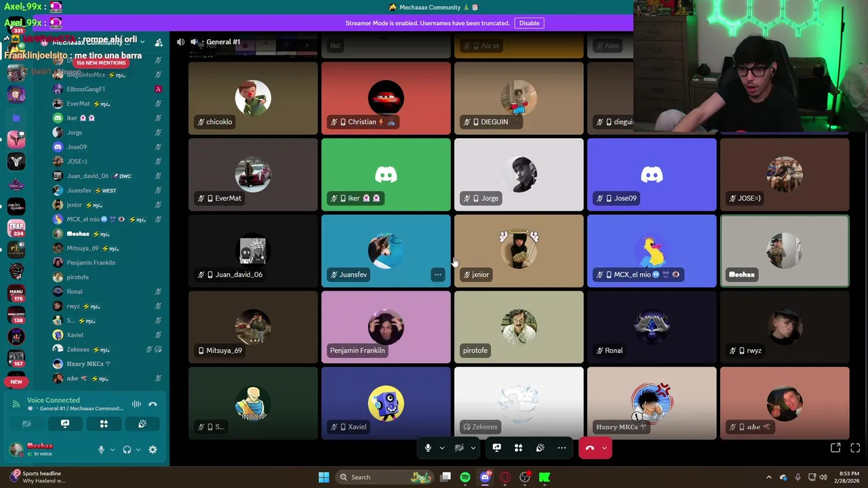Pop out the call window

click(x=835, y=447)
